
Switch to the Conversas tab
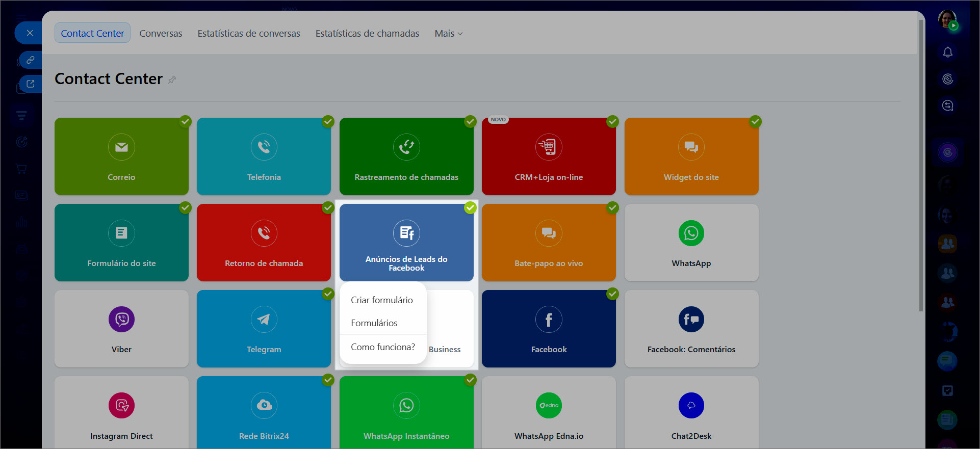pyautogui.click(x=161, y=34)
